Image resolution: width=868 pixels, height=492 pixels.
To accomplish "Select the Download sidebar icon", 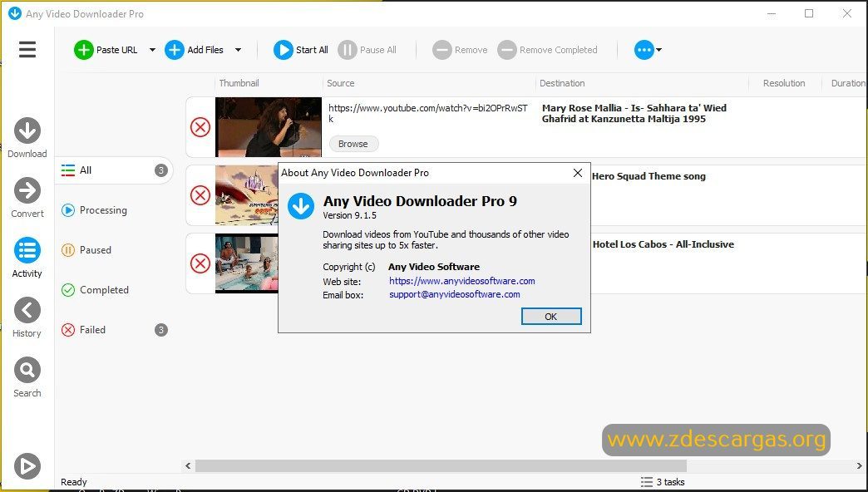I will pyautogui.click(x=27, y=130).
